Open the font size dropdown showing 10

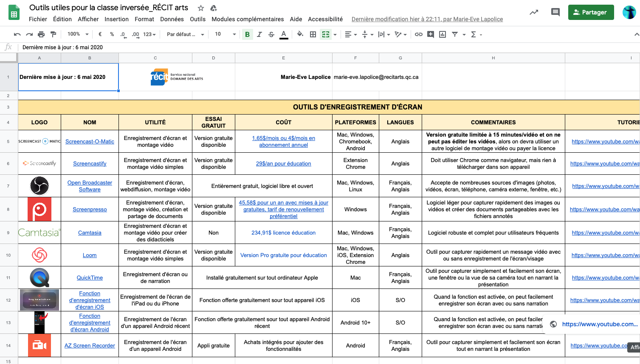(225, 34)
